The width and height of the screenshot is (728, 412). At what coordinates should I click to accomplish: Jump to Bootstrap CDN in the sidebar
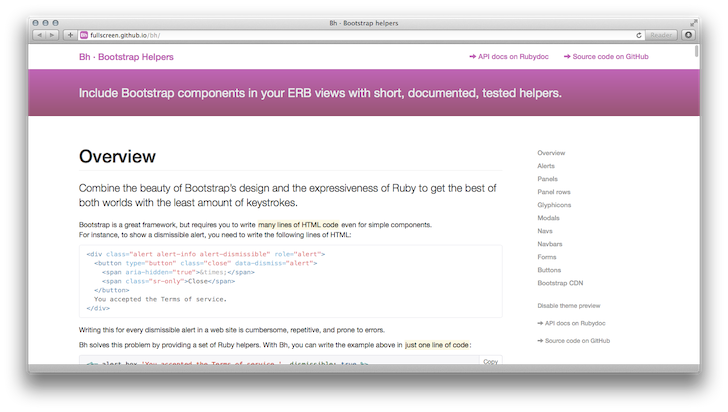coord(560,283)
